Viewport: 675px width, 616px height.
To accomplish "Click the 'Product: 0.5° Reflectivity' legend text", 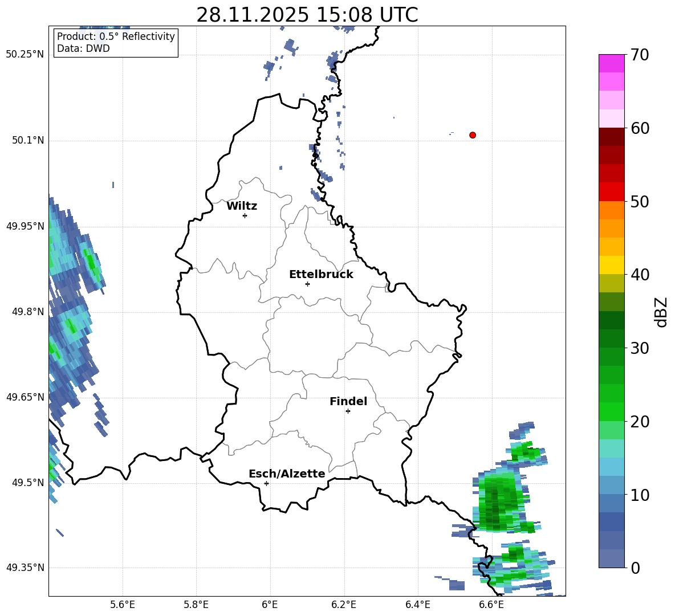I will (x=116, y=36).
